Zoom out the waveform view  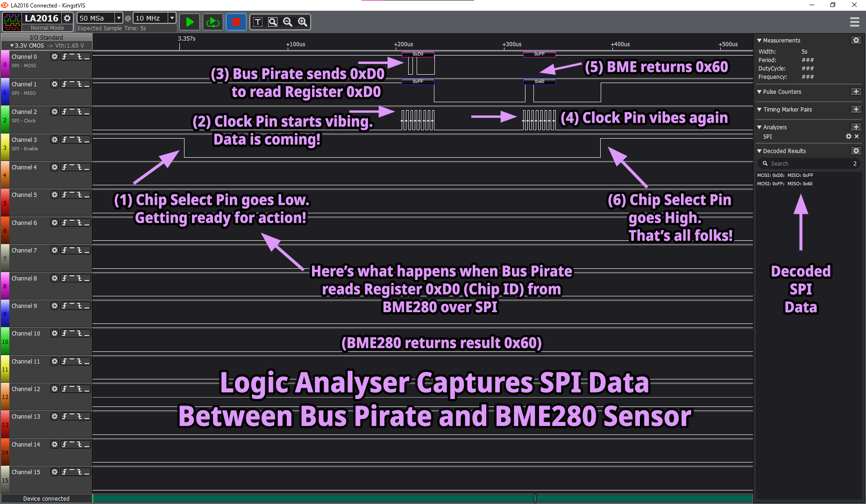(288, 22)
